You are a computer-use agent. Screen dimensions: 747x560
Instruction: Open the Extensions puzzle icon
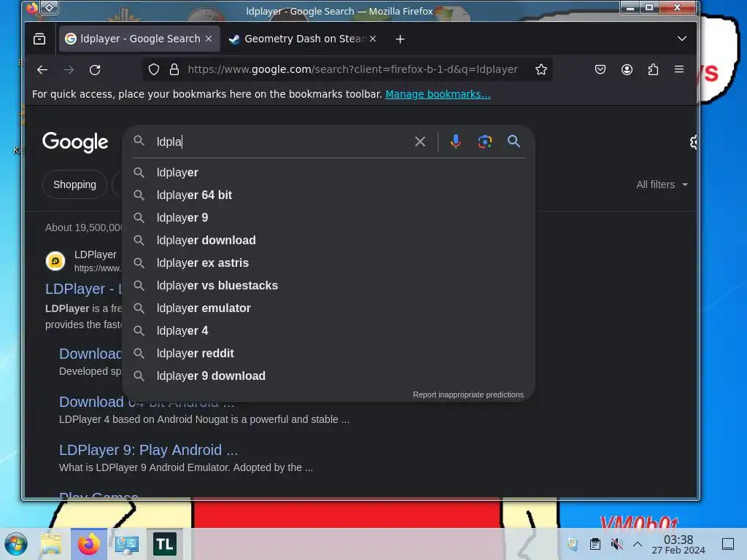pos(653,69)
